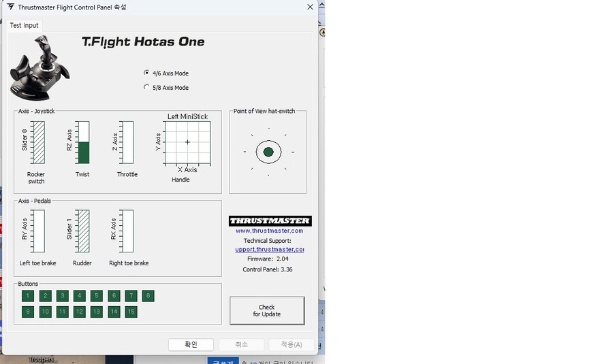Click button indicator 7
The image size is (613, 364).
(131, 296)
